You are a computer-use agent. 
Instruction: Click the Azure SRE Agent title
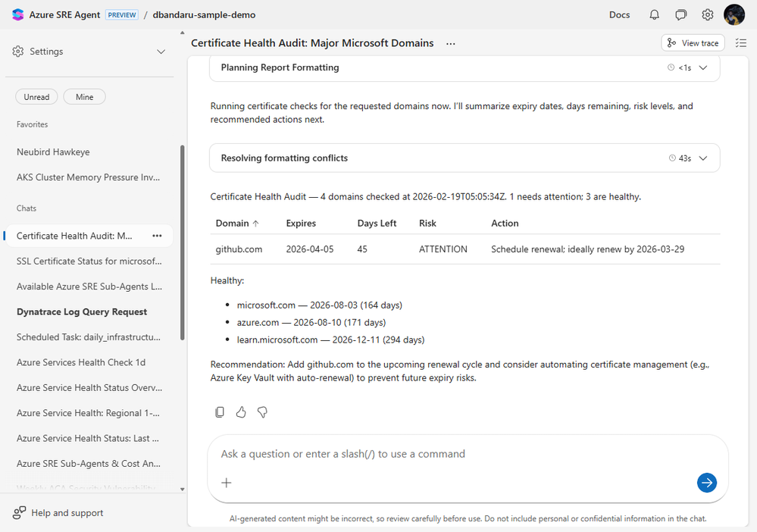[64, 15]
